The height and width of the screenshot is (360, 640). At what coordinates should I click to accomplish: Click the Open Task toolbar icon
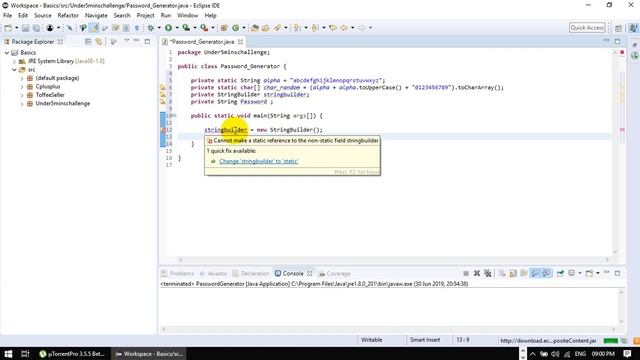tap(266, 28)
